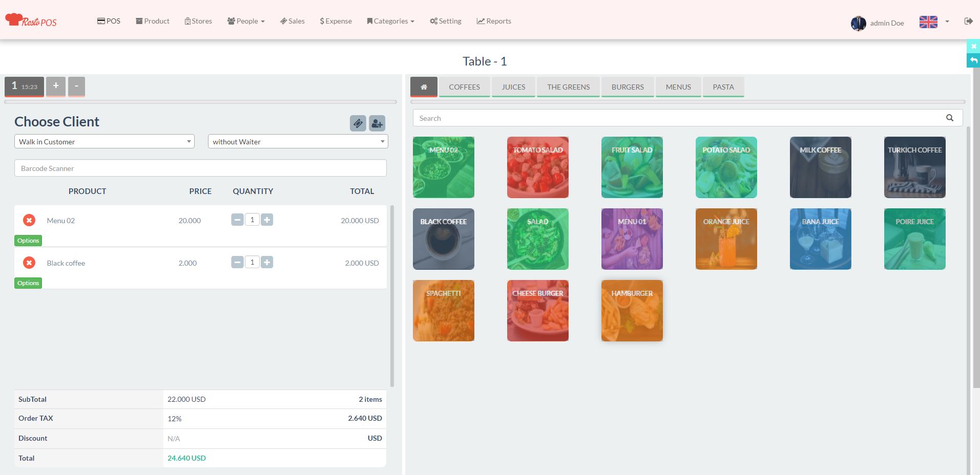Add FRUIT SALAD to the order
This screenshot has height=475, width=980.
tap(632, 167)
